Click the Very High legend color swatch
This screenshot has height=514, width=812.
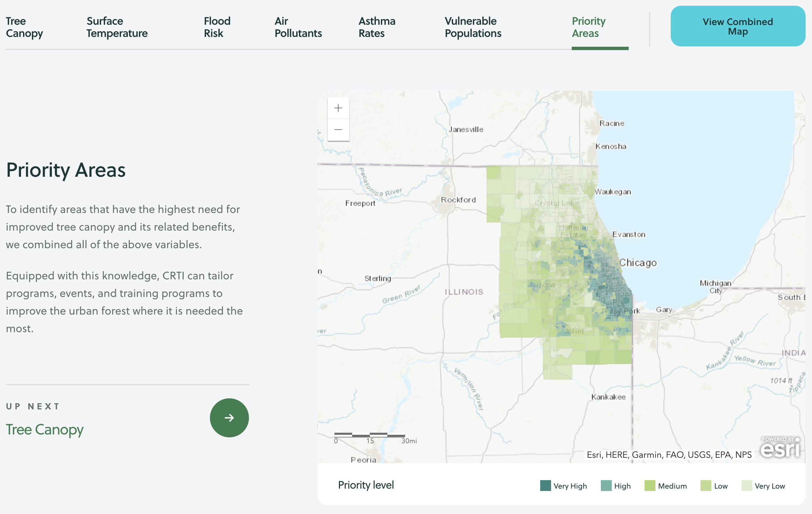545,486
